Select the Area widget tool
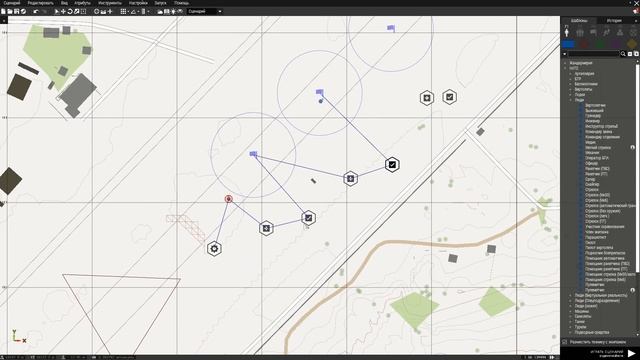 [x=83, y=11]
